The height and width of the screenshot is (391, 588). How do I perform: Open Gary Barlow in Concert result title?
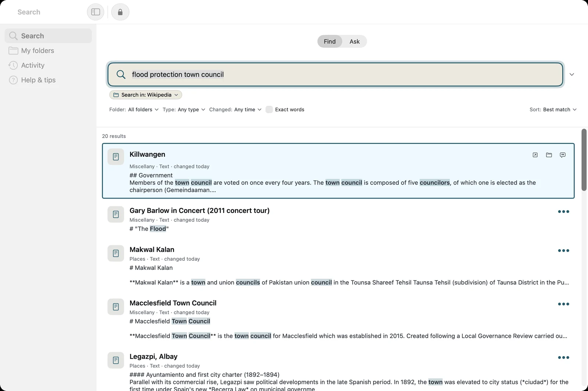(200, 210)
